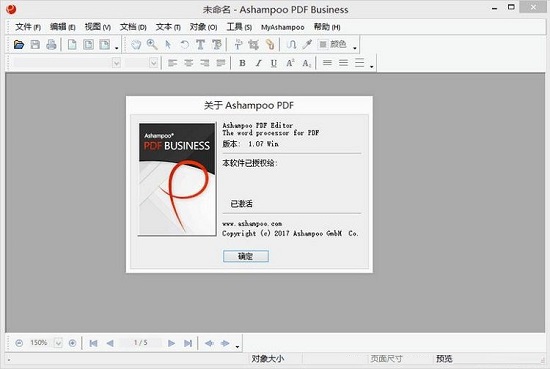550x369 pixels.
Task: Click the page number field 1/5
Action: tap(140, 343)
